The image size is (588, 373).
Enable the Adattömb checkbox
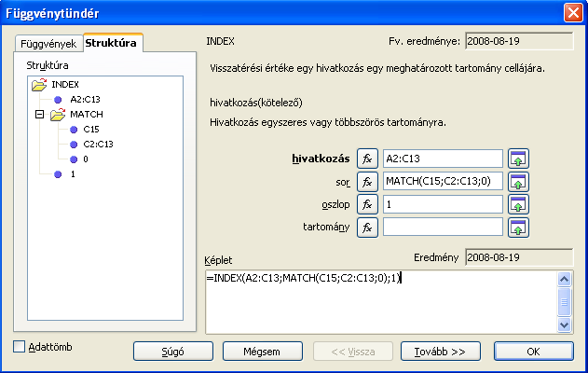click(20, 346)
